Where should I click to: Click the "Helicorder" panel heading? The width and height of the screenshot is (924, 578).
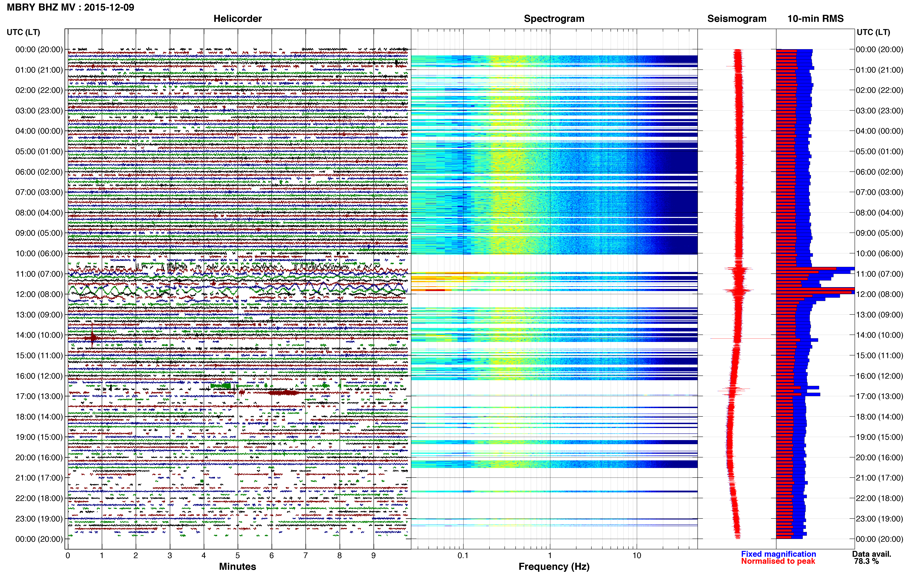click(x=238, y=19)
